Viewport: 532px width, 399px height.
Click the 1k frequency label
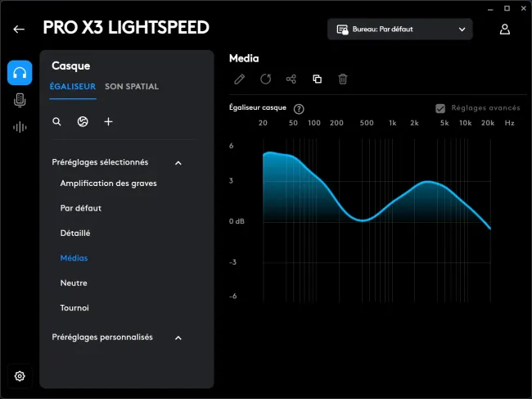tap(393, 123)
